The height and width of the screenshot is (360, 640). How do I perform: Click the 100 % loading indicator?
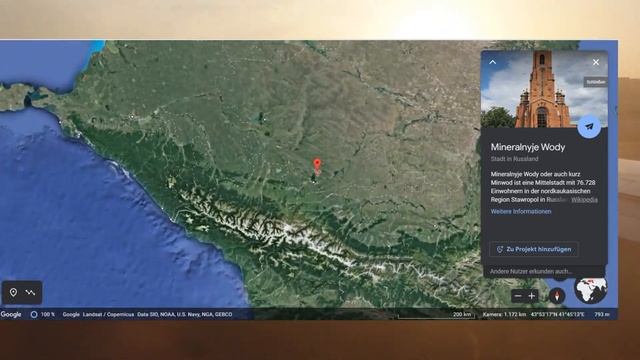pyautogui.click(x=42, y=314)
